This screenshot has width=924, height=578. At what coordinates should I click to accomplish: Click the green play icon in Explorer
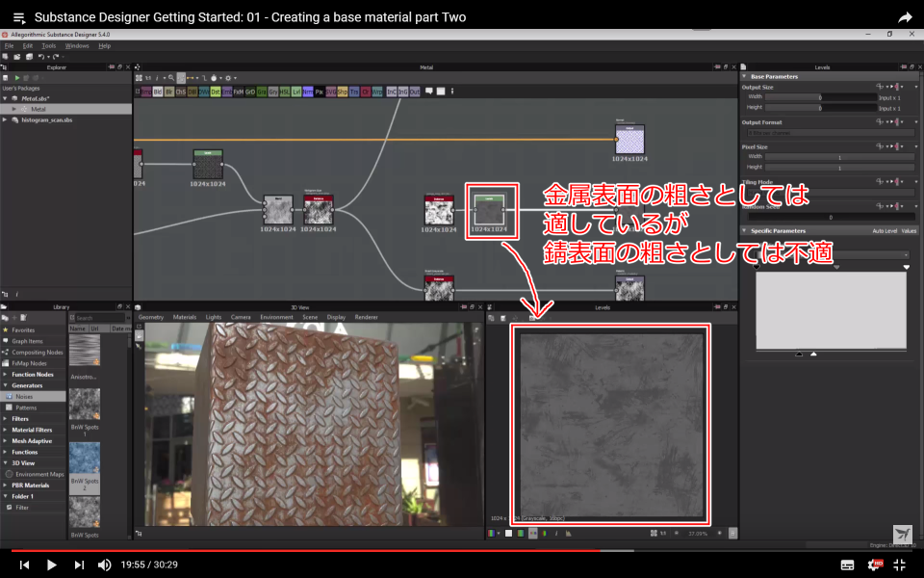[x=17, y=78]
